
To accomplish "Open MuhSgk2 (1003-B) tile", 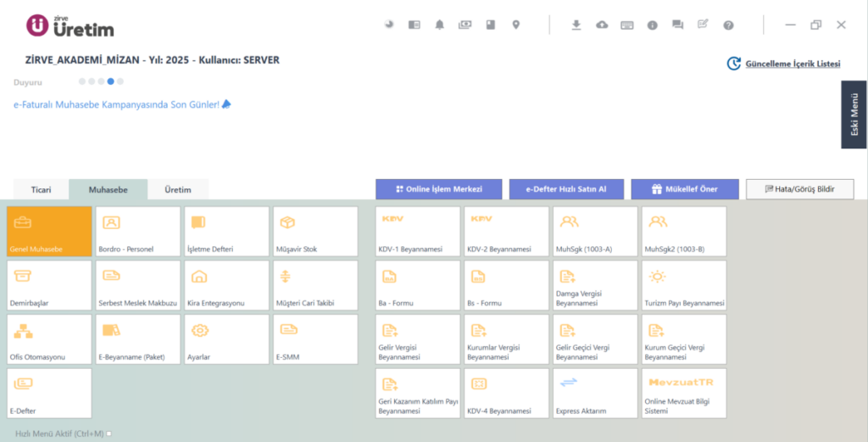I will click(684, 232).
